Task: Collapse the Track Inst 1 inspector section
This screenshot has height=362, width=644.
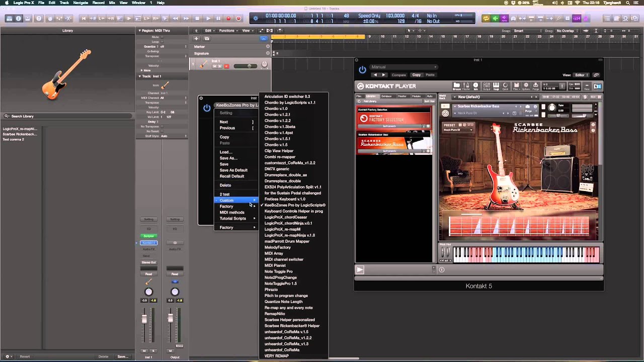Action: pyautogui.click(x=140, y=76)
